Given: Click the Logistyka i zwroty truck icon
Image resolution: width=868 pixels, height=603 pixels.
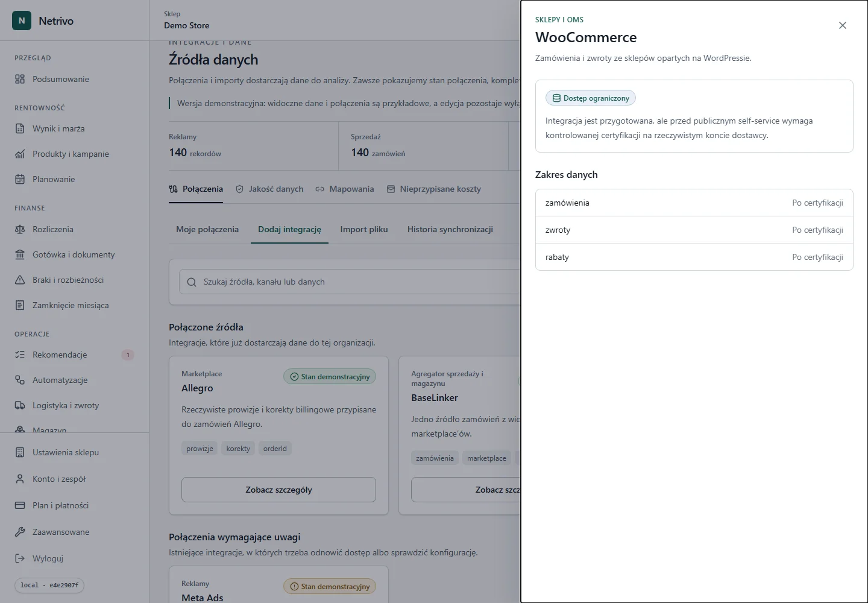Looking at the screenshot, I should [20, 405].
